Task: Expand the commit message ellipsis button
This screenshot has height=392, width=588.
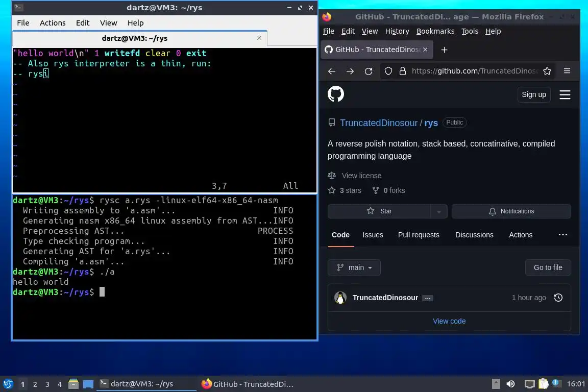Action: click(428, 298)
